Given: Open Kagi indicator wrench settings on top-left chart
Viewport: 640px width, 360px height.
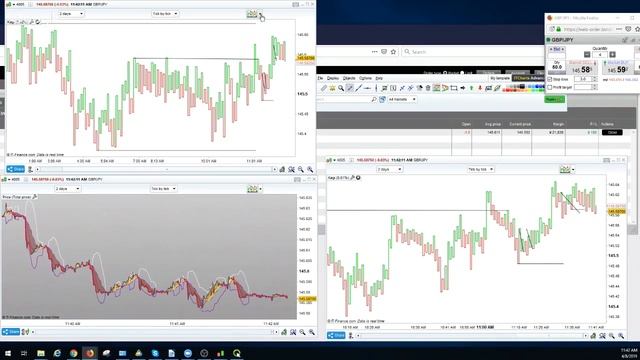Looking at the screenshot, I should pos(31,22).
